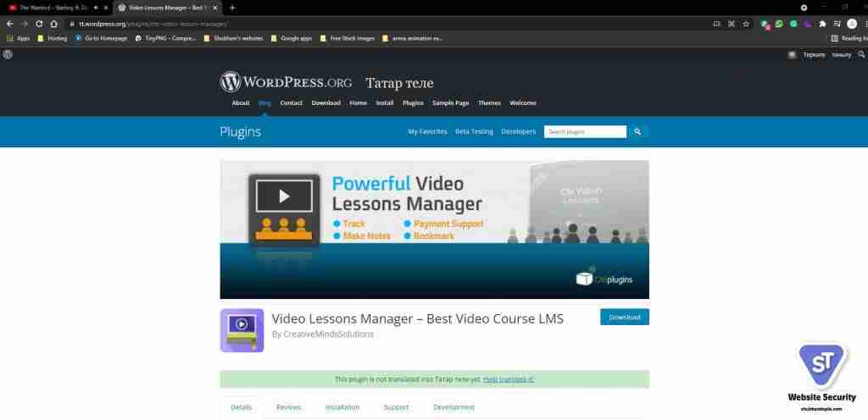Click the browser forward arrow
868x420 pixels.
tap(25, 24)
